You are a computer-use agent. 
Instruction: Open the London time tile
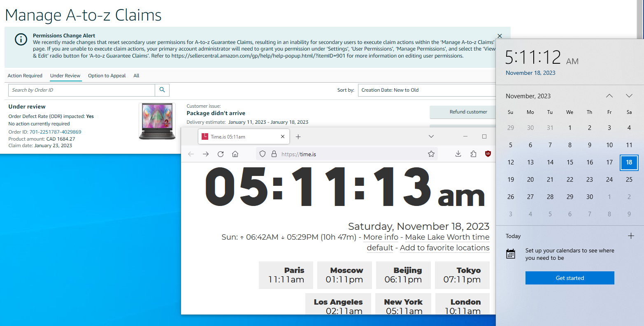tap(462, 304)
